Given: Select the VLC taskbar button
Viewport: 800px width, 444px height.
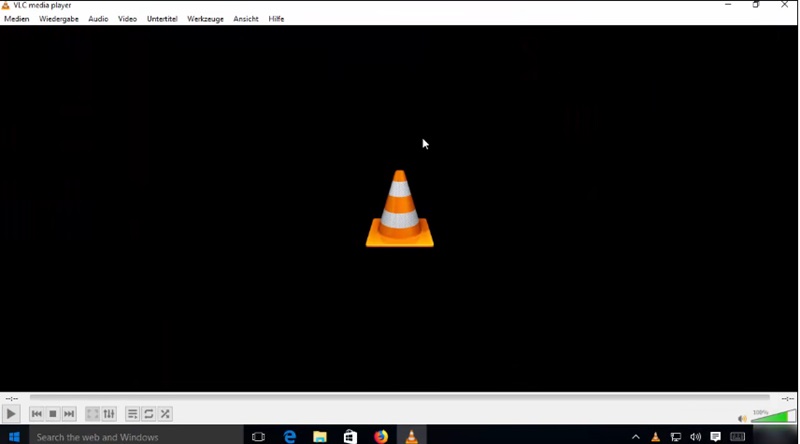Looking at the screenshot, I should click(x=411, y=437).
